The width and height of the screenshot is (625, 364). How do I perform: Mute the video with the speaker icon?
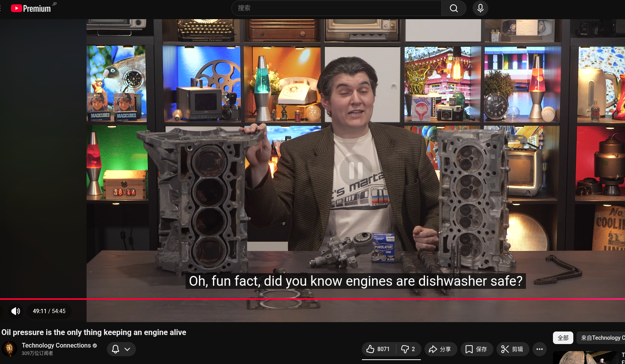point(16,311)
